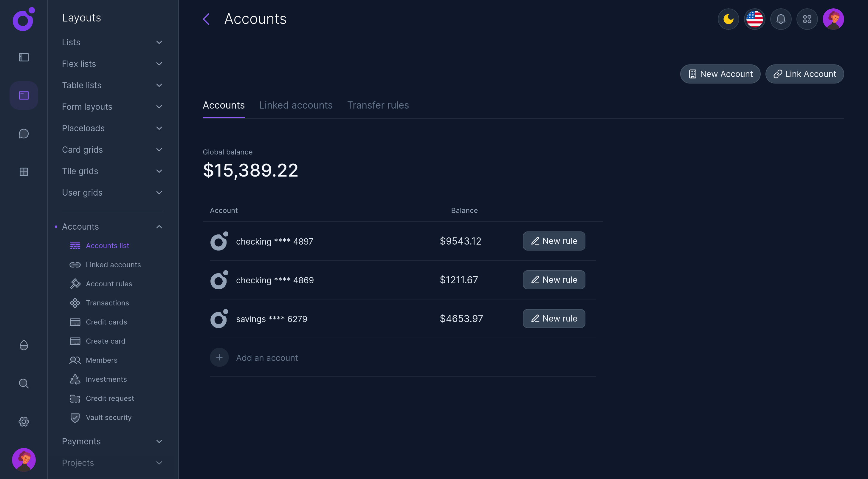The height and width of the screenshot is (479, 868).
Task: Toggle dark mode with the moon icon
Action: pos(728,19)
